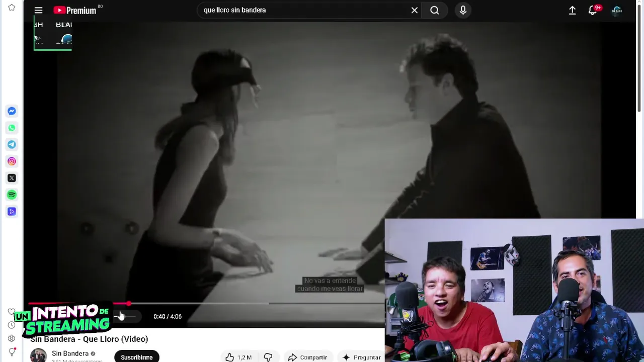Viewport: 644px width, 362px height.
Task: Open the upload/create video icon
Action: coord(572,10)
